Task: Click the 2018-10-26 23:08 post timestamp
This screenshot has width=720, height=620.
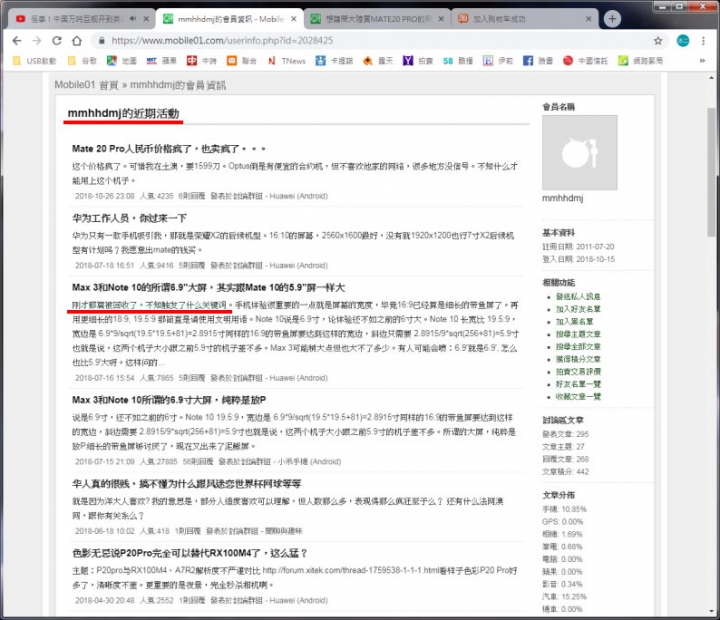Action: point(104,196)
